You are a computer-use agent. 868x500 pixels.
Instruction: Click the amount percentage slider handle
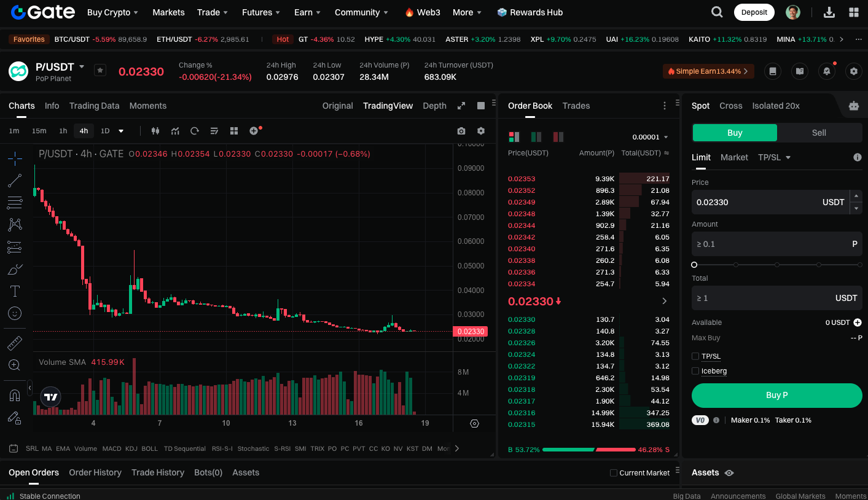[694, 265]
